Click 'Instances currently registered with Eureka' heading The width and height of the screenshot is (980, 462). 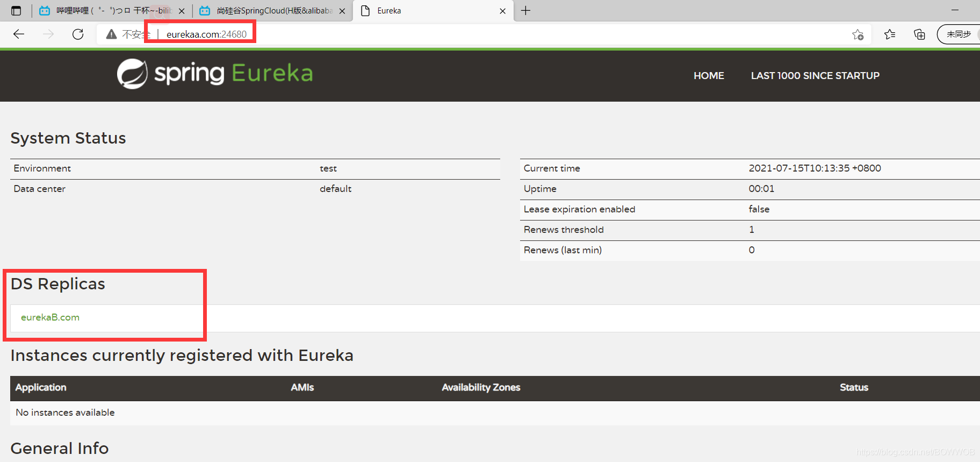click(182, 356)
